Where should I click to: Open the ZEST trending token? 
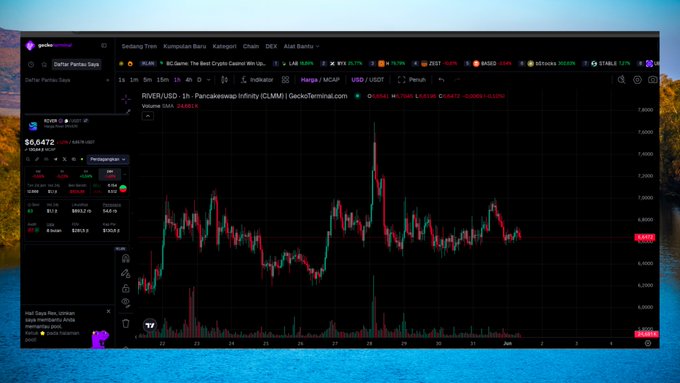(x=435, y=63)
